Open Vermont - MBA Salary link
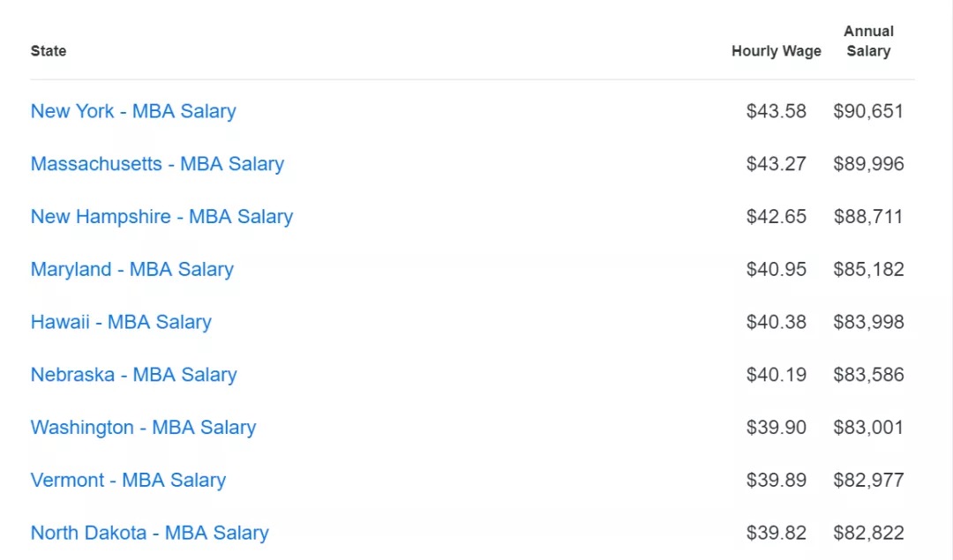The height and width of the screenshot is (560, 953). (x=128, y=481)
